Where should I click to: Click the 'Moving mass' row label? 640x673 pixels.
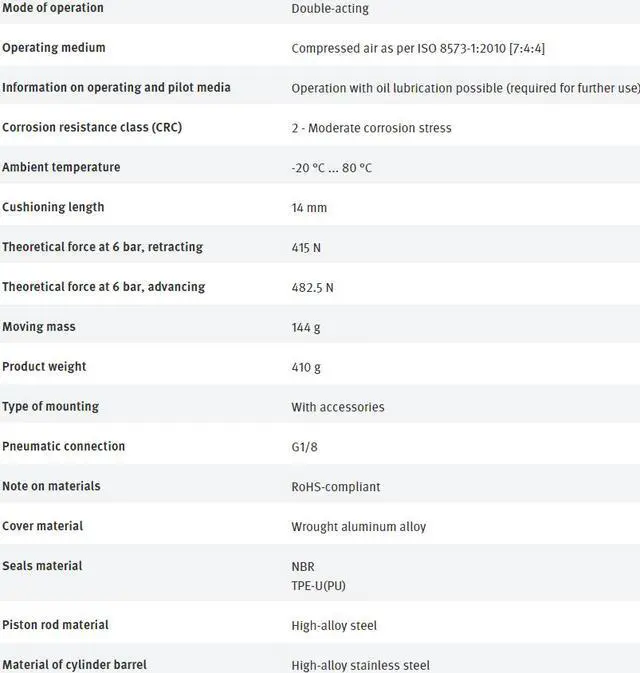39,327
